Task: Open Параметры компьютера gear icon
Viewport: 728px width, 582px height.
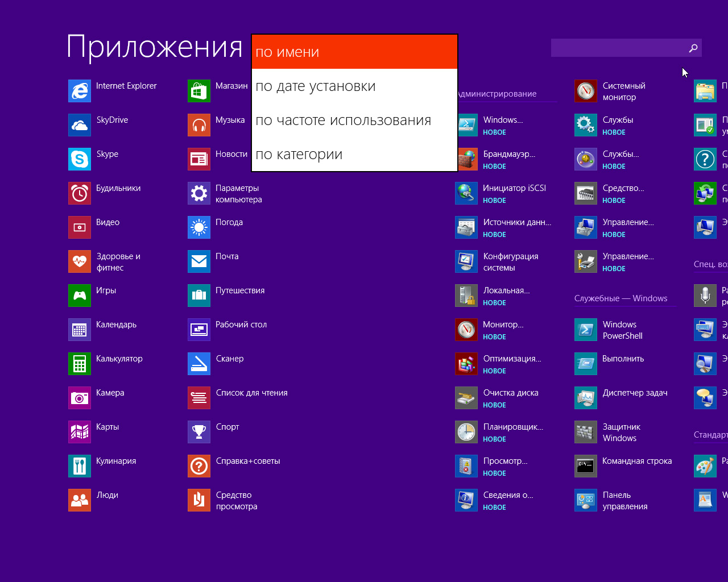Action: [x=199, y=193]
